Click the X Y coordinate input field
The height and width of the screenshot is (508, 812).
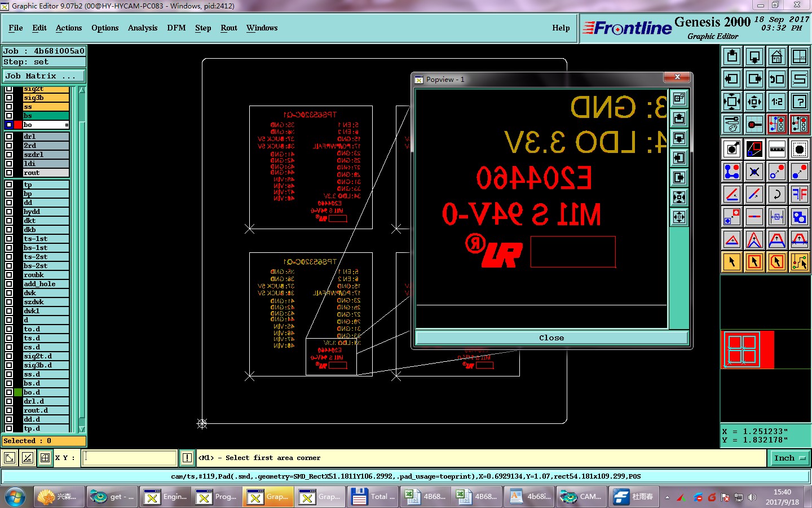point(130,458)
